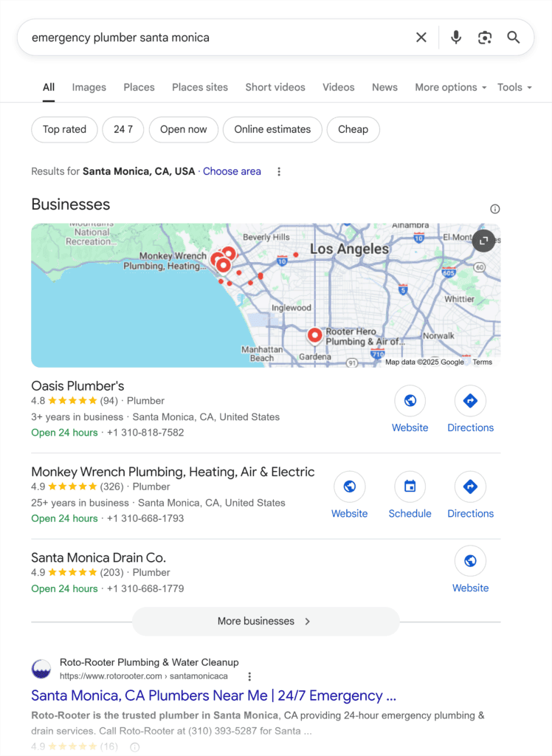Viewport: 552px width, 756px height.
Task: Expand the map with the fullscreen icon
Action: click(483, 240)
